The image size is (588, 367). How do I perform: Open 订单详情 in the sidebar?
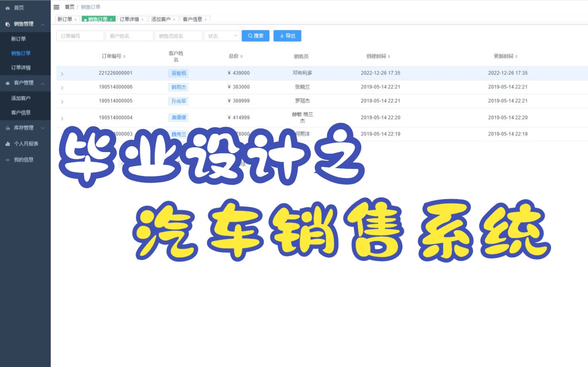tap(21, 68)
